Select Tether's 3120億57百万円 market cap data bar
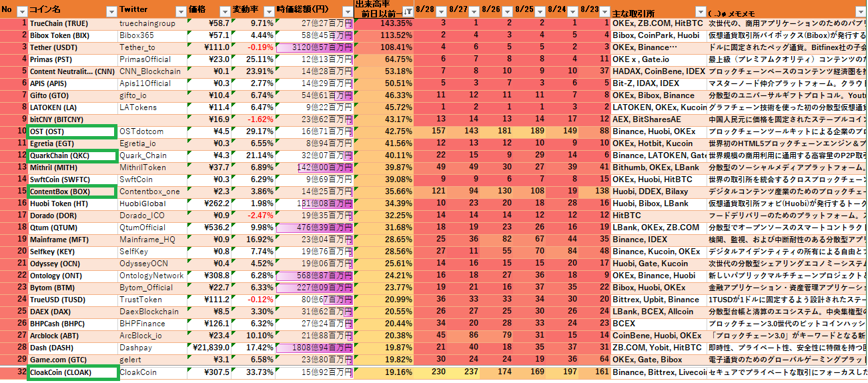 point(314,47)
